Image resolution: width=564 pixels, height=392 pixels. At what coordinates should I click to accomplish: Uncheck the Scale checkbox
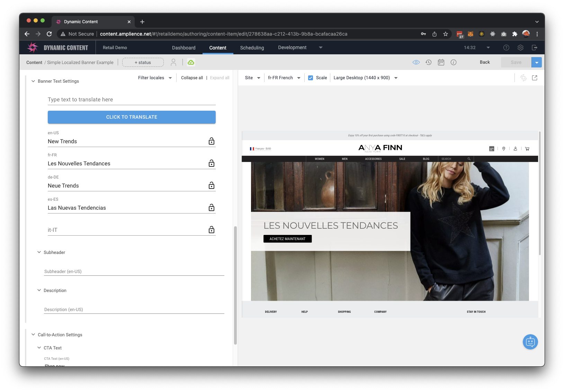[x=311, y=78]
